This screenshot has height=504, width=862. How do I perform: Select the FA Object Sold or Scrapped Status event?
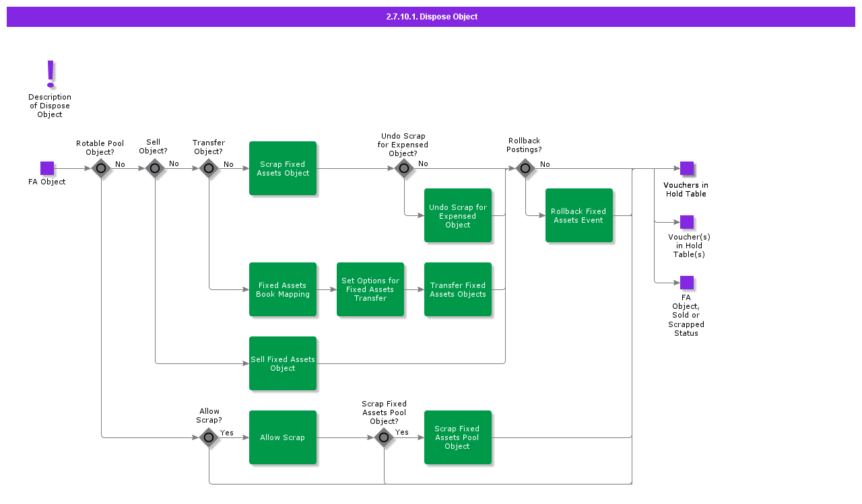686,283
